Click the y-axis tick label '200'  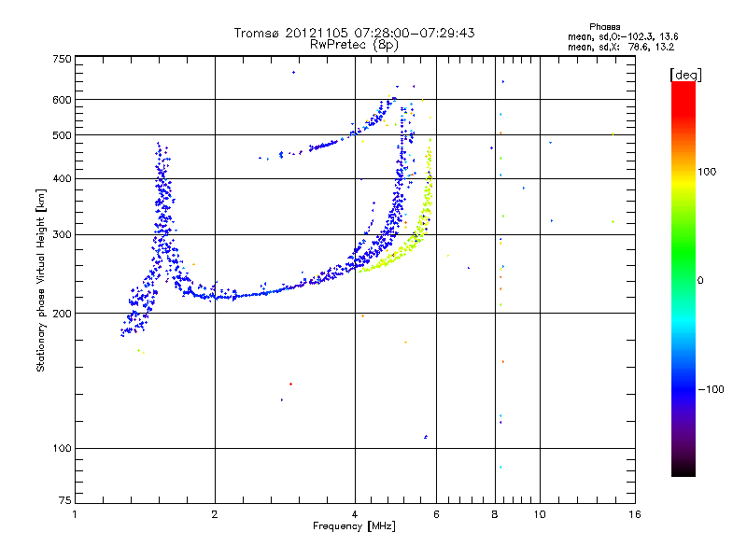coord(62,314)
